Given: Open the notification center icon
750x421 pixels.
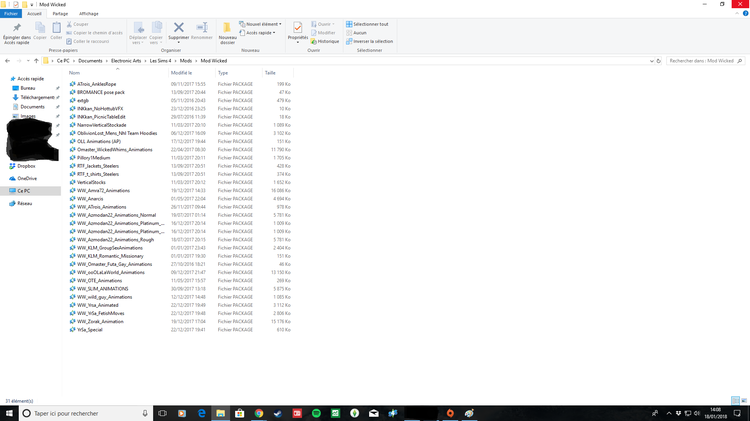Looking at the screenshot, I should pos(737,413).
